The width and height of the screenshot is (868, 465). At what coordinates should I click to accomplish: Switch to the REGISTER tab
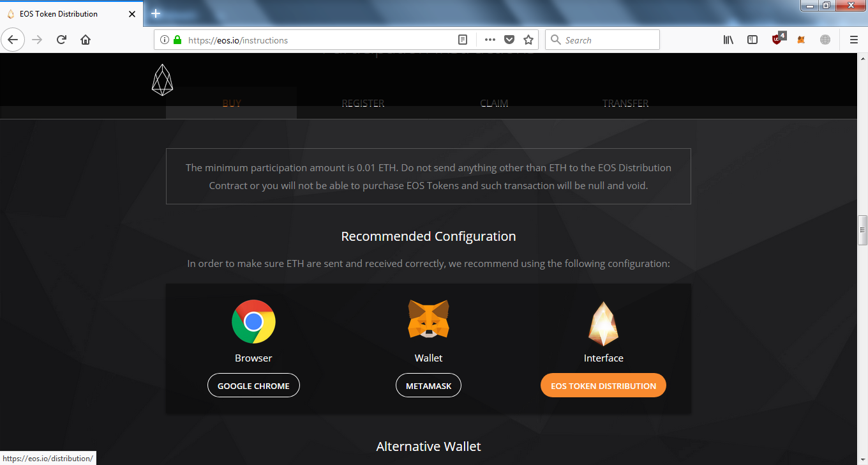[363, 103]
